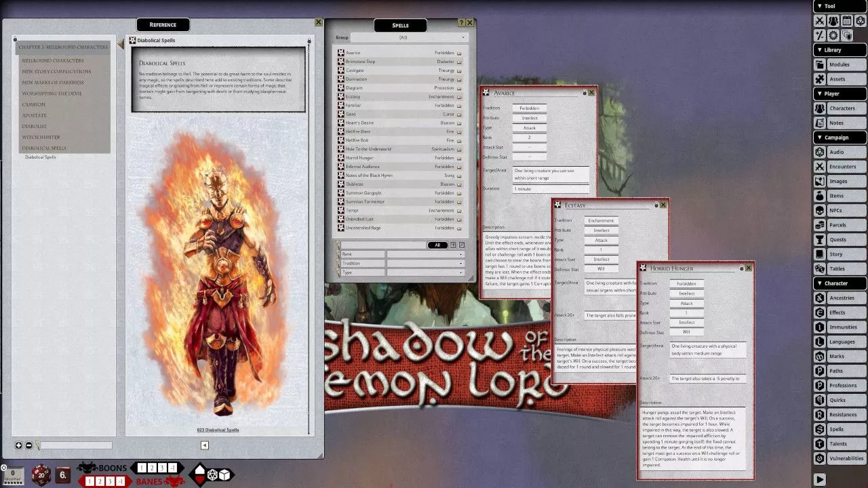Click the zoom slider in Reference window
The image size is (868, 488).
[76, 445]
